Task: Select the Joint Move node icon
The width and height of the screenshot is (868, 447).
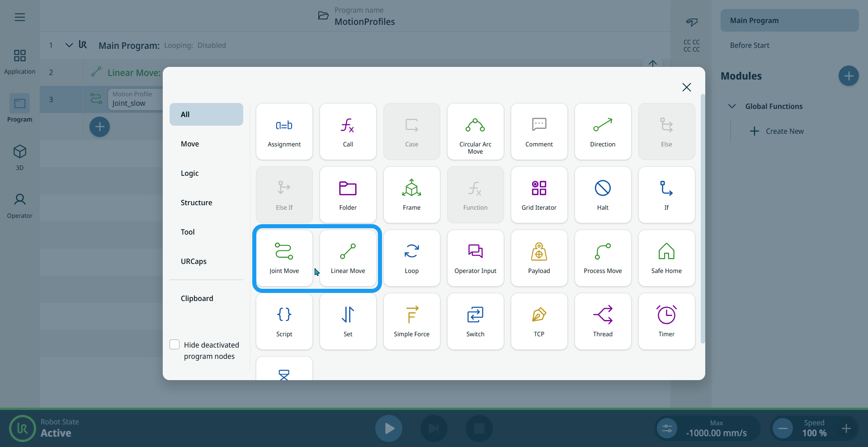Action: pyautogui.click(x=284, y=251)
